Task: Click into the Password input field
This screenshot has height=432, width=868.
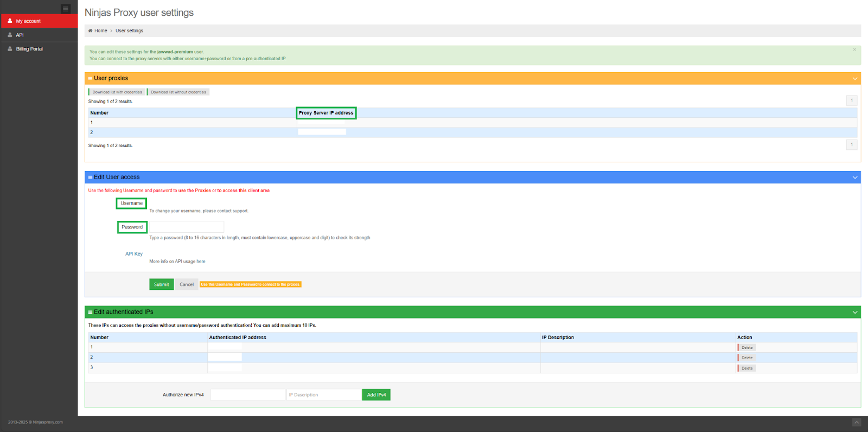Action: coord(186,227)
